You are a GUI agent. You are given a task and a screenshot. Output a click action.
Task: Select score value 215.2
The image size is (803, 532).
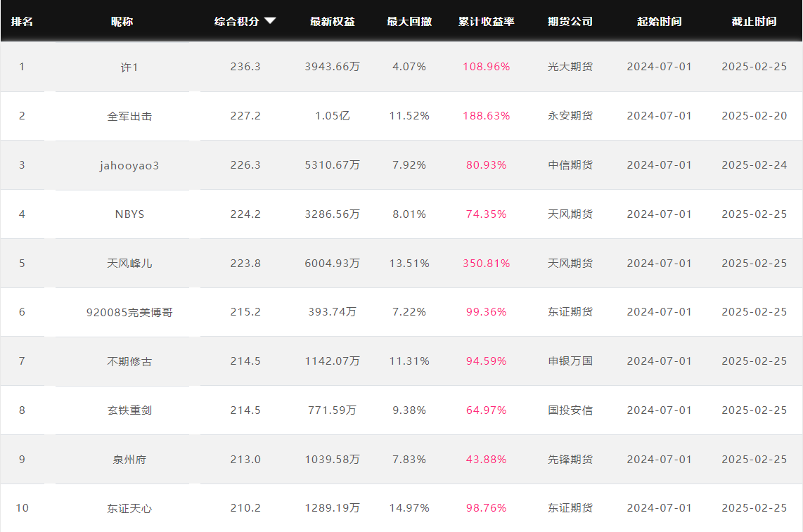(x=245, y=312)
